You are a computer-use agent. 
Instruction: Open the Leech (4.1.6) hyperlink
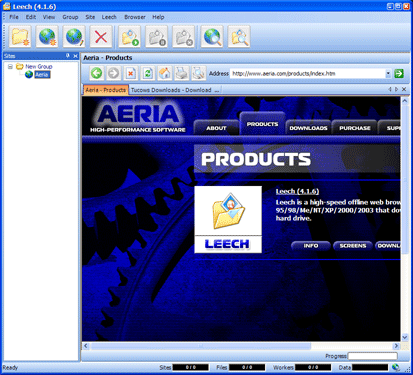[297, 191]
